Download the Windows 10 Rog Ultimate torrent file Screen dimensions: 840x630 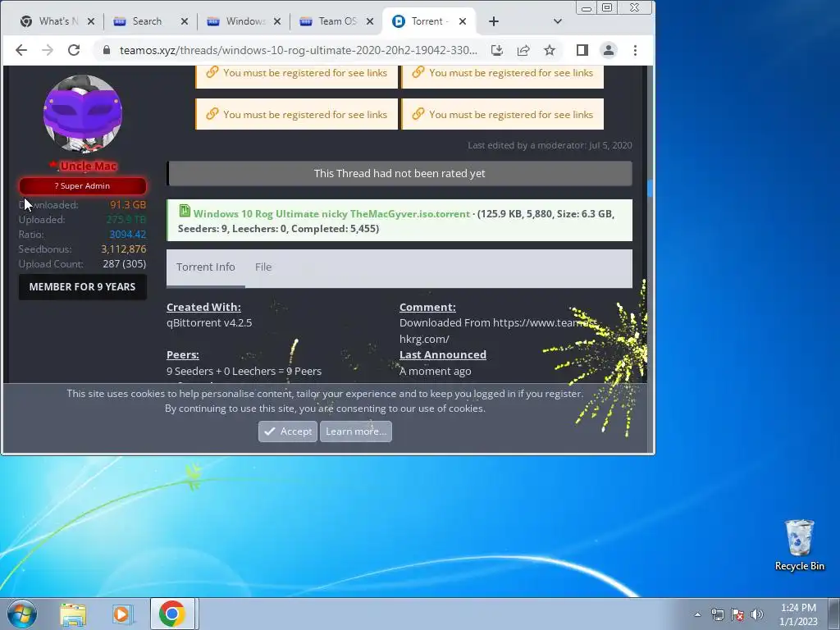coord(331,214)
